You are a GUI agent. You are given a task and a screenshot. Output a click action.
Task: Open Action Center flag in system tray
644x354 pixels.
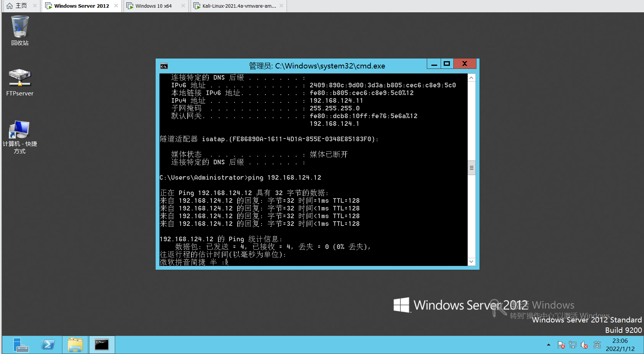click(x=561, y=345)
